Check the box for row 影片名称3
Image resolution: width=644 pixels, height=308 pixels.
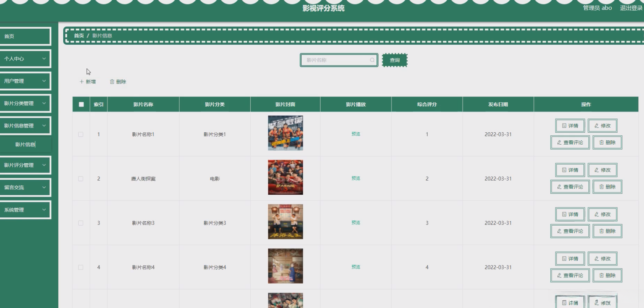[80, 223]
